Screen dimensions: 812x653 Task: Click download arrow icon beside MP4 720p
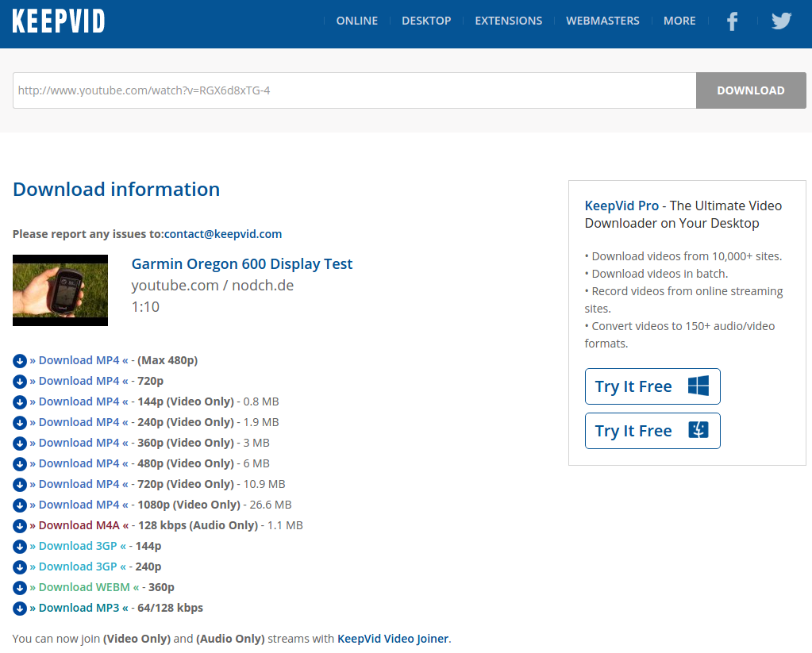click(20, 382)
